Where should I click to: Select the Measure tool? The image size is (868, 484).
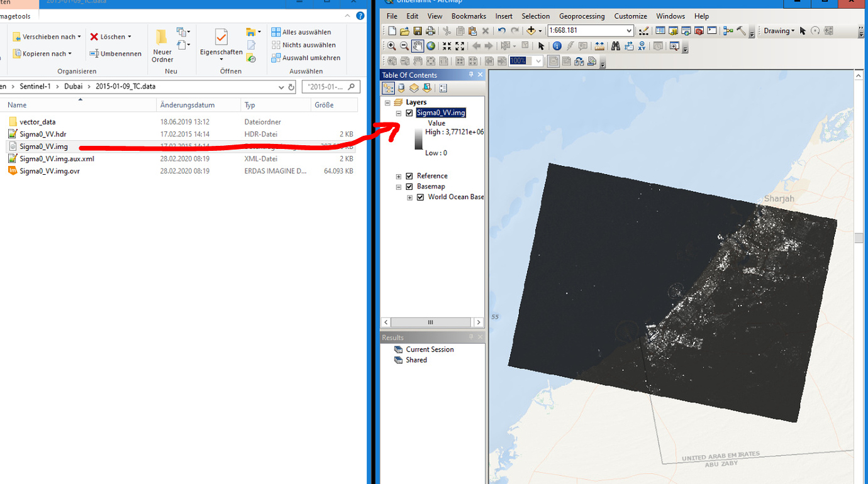pos(598,47)
